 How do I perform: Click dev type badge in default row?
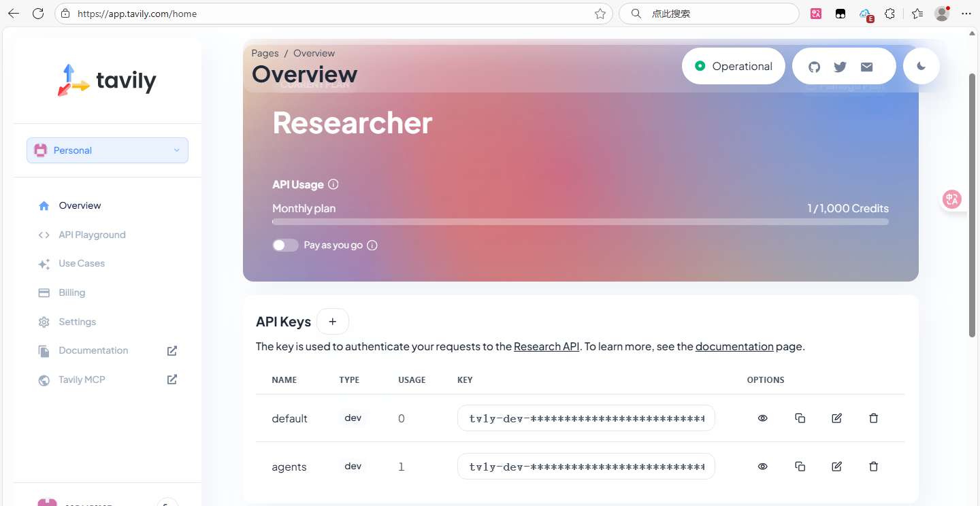pyautogui.click(x=353, y=418)
